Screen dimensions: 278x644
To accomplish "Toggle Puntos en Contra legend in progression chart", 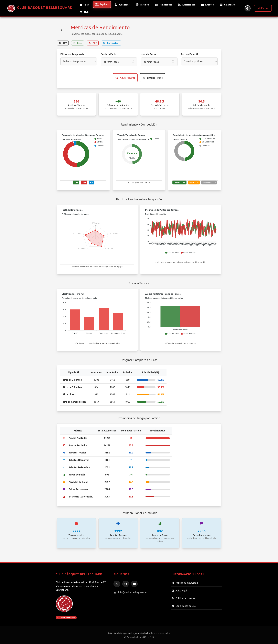I will coord(189,253).
